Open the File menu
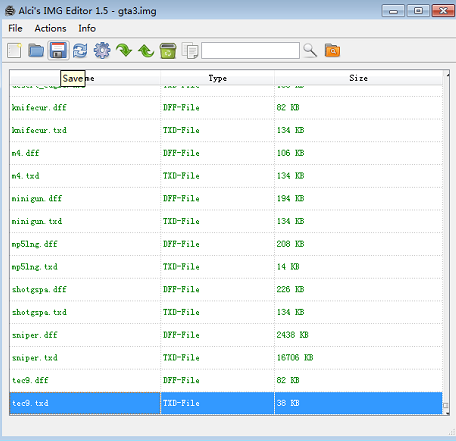 pos(15,28)
